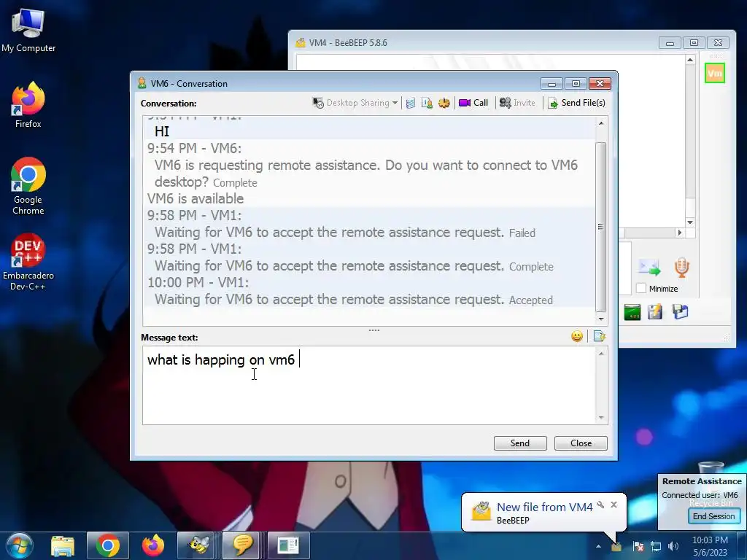Screen dimensions: 747x560
Task: Toggle the Minimize checkbox in BeeBEEP window
Action: click(641, 288)
